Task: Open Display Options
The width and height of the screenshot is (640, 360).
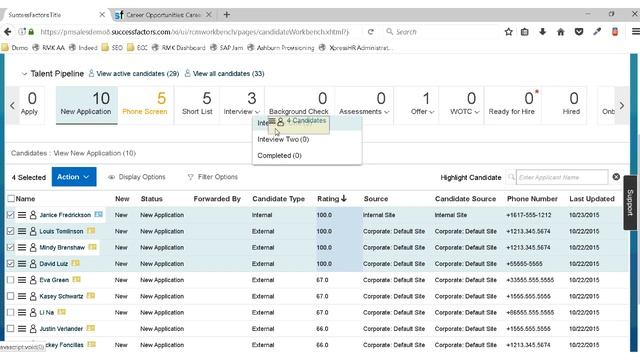Action: (137, 177)
